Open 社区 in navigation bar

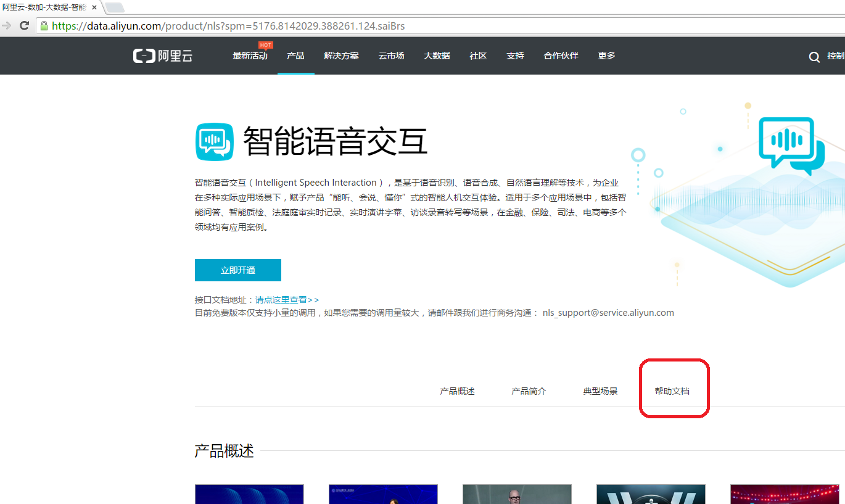478,56
